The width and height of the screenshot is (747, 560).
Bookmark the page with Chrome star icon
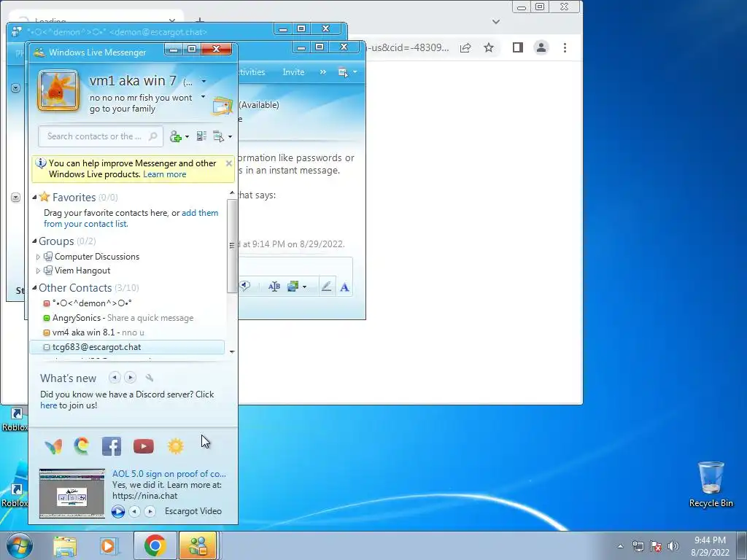tap(489, 47)
